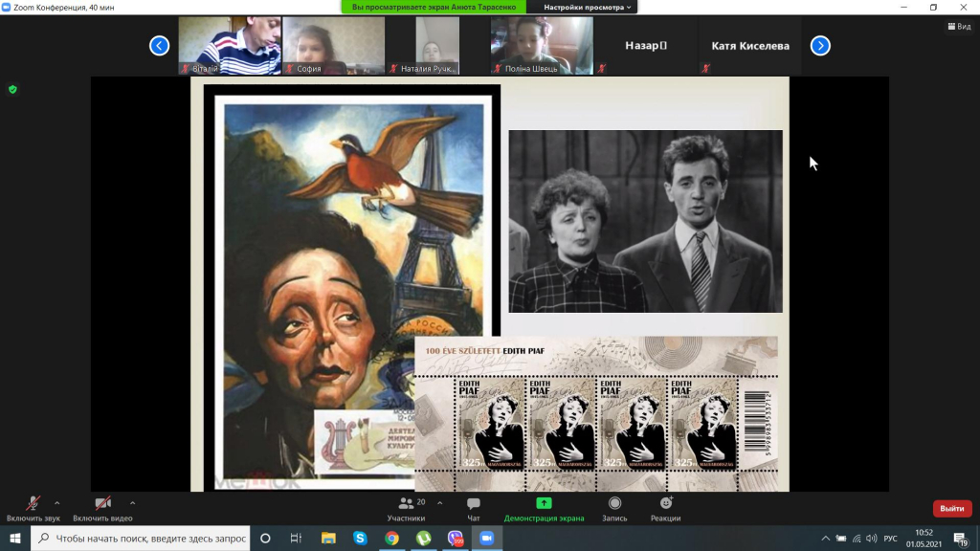
Task: Expand participants options arrow
Action: point(440,503)
